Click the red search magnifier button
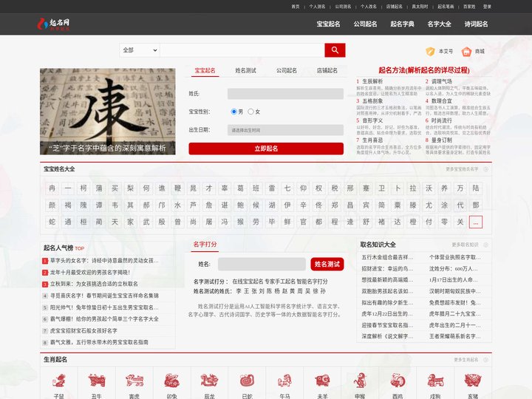 tap(335, 50)
